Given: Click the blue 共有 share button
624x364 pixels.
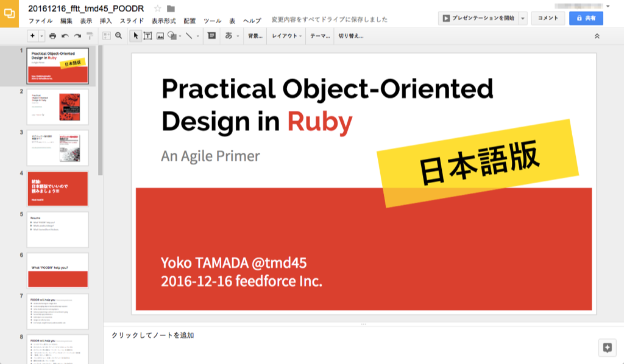Looking at the screenshot, I should click(x=586, y=18).
